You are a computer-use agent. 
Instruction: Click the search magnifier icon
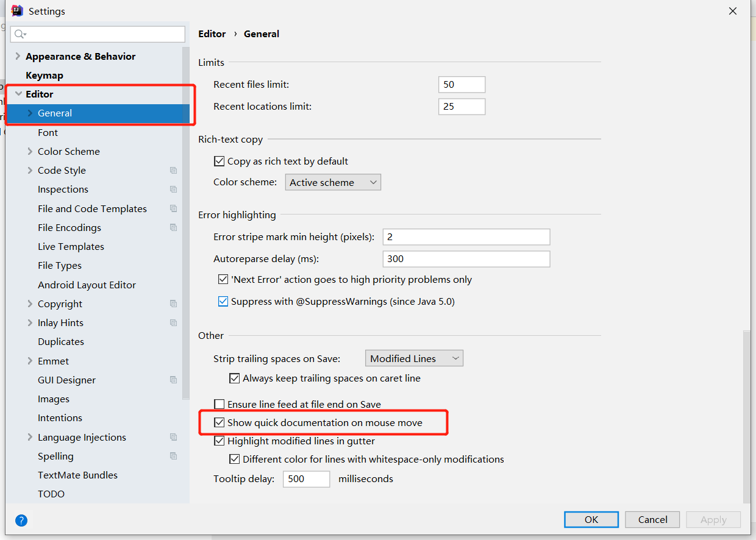point(21,34)
